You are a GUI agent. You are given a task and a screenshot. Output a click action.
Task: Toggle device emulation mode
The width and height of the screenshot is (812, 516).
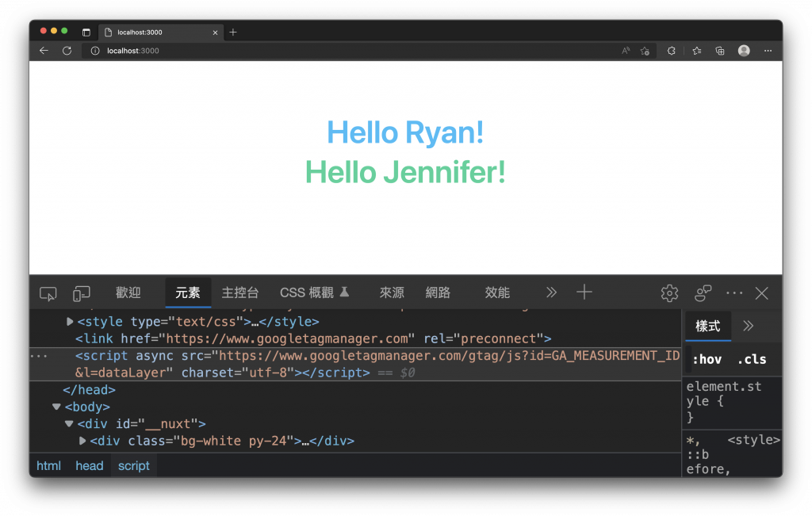click(82, 293)
